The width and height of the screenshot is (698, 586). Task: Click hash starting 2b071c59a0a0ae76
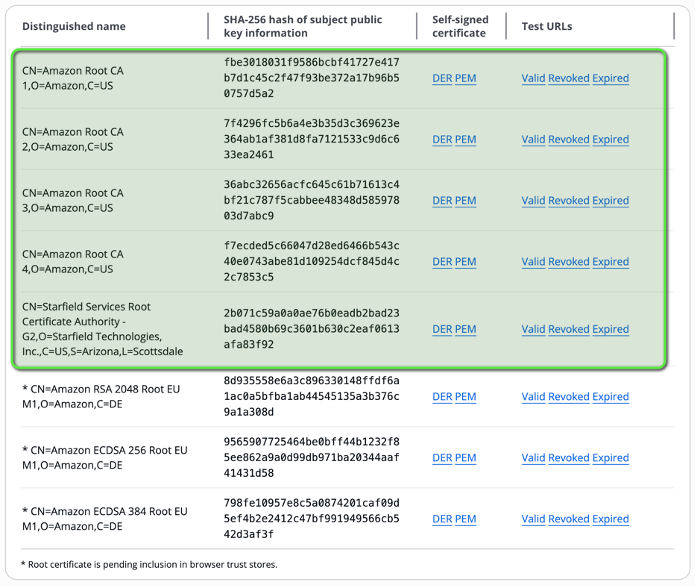(x=313, y=330)
